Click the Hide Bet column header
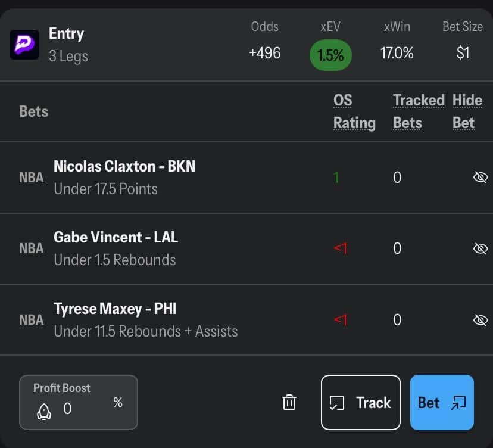The width and height of the screenshot is (493, 448). tap(467, 111)
